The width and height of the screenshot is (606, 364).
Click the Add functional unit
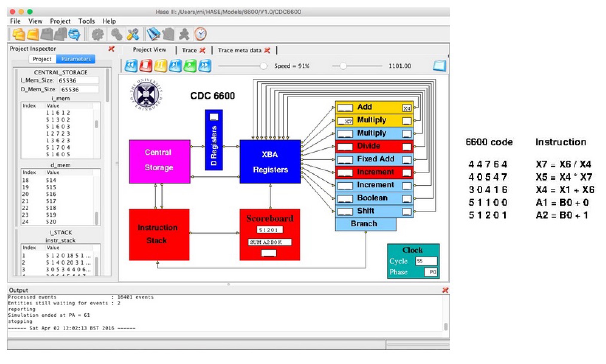(374, 107)
